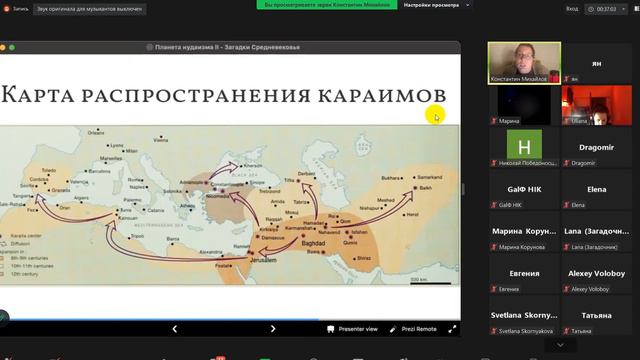Select the Alexey Voloboy participant tile
The image size is (640, 360).
[x=596, y=273]
